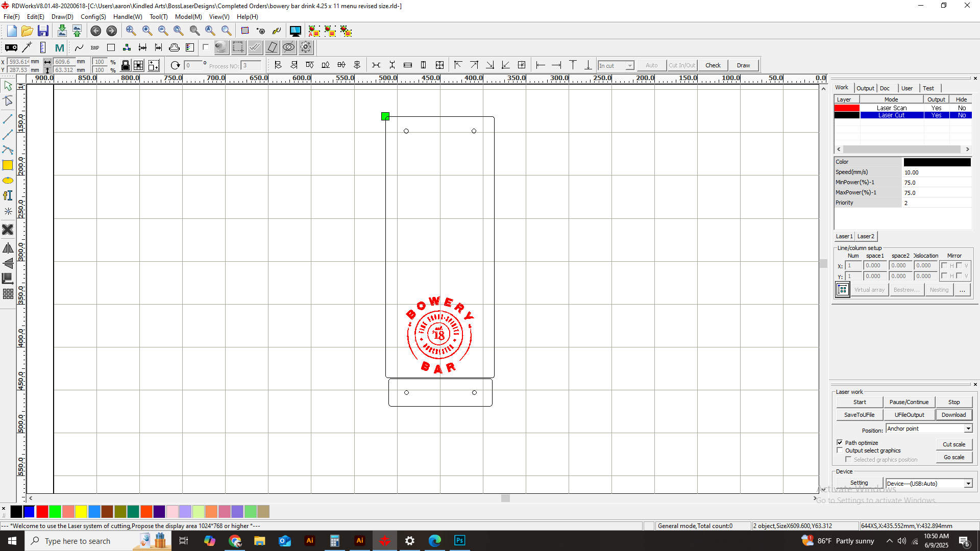Open Photoshop from the Windows taskbar
This screenshot has height=551, width=980.
459,541
